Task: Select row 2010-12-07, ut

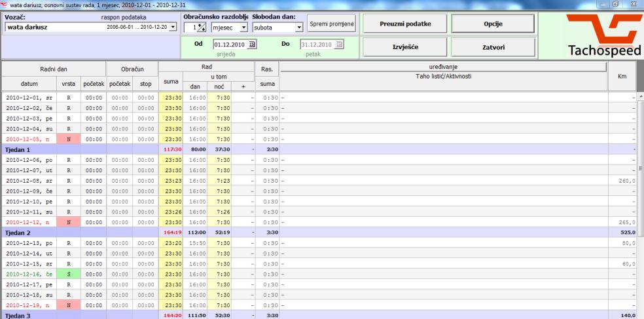Action: tap(319, 170)
